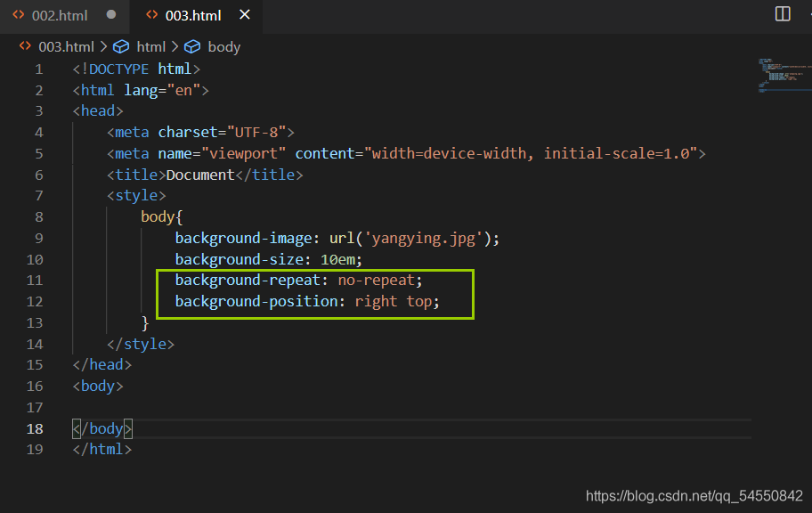Click the empty line 17 in editor
This screenshot has height=513, width=812.
tap(411, 407)
